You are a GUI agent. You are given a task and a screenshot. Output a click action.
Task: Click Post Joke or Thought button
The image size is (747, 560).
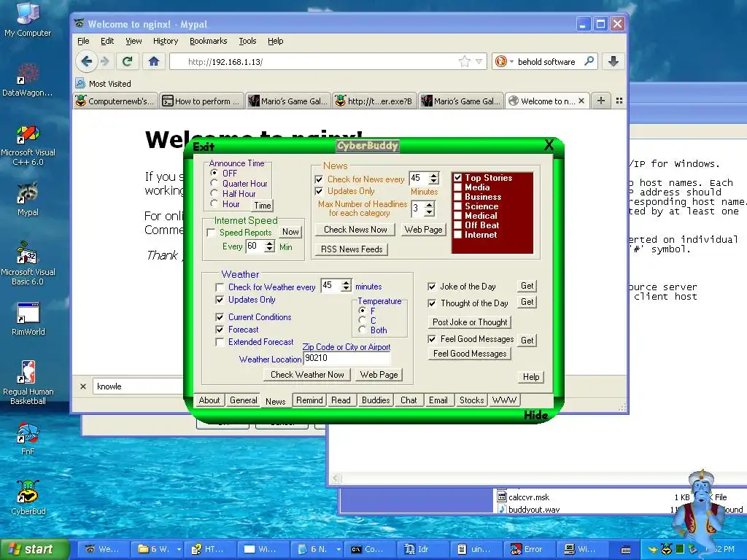[470, 322]
